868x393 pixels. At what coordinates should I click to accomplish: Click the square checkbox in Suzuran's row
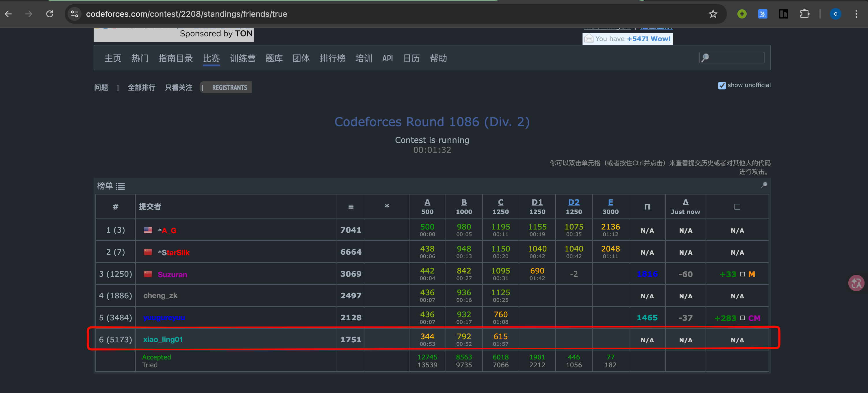coord(742,274)
